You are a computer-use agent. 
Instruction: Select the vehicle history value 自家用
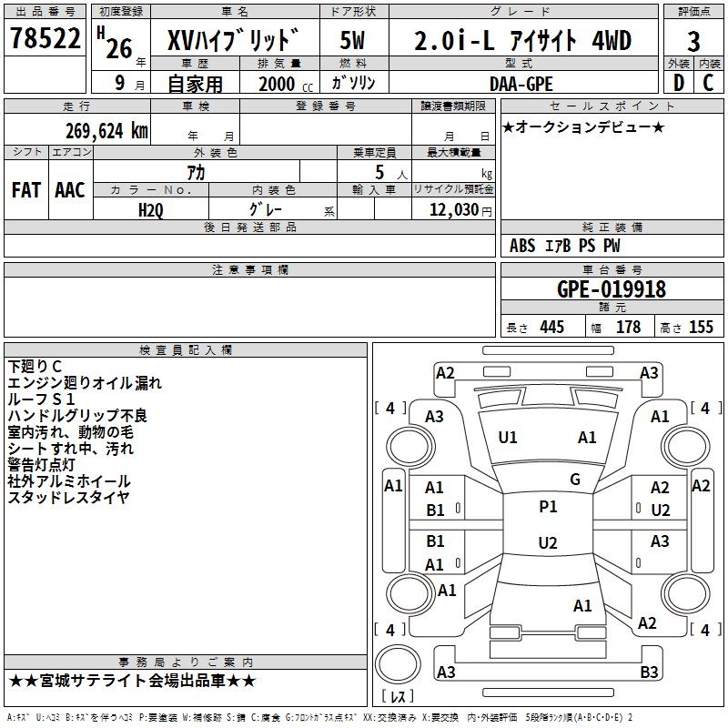pyautogui.click(x=195, y=84)
